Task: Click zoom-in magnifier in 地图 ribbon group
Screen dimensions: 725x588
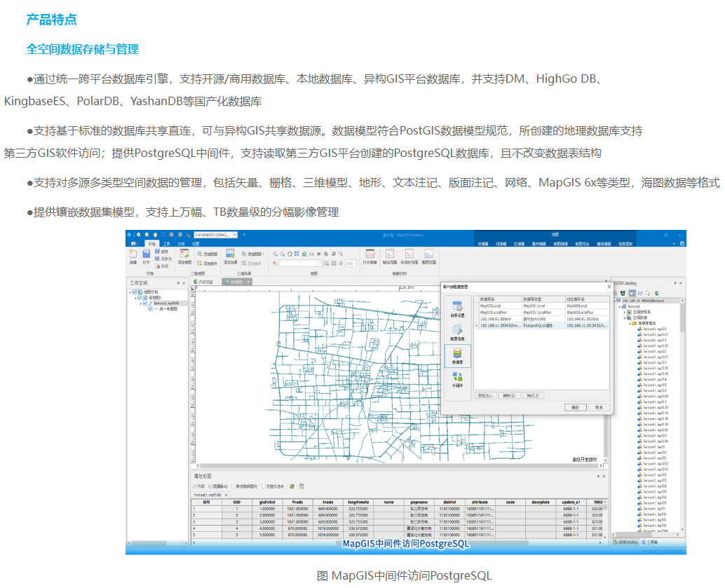Action: coord(275,254)
